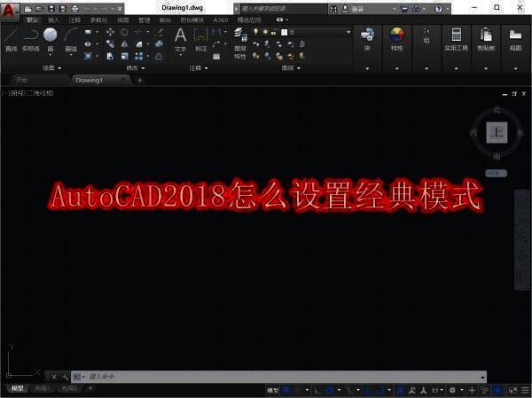Expand the Modify (修改) panel flyout
Screen dimensions: 532x398
tap(136, 68)
